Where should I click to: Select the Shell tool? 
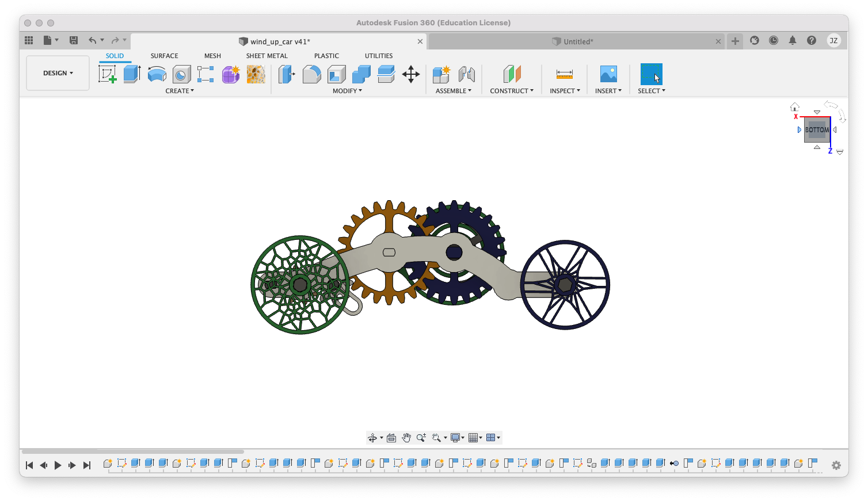(x=337, y=74)
